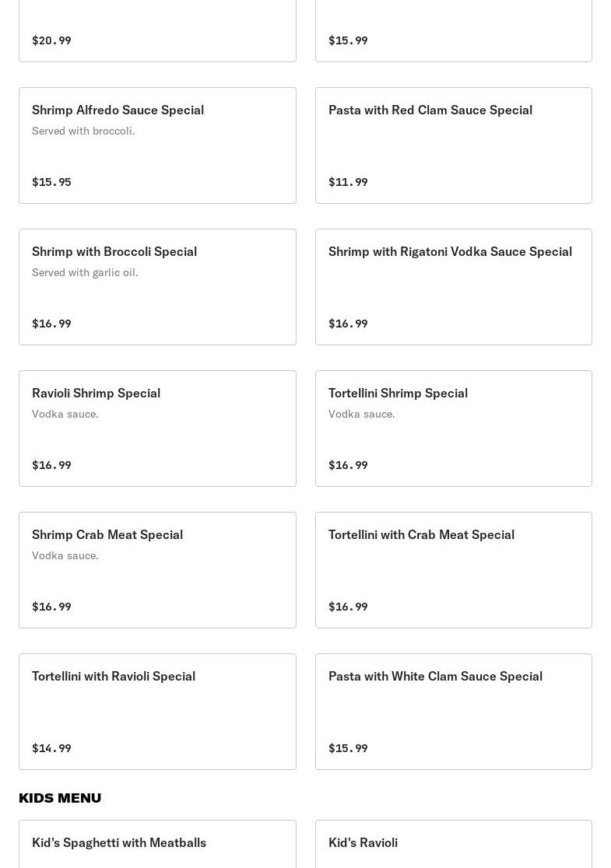The width and height of the screenshot is (611, 868).
Task: Choose Tortellini with Ravioli Special
Action: [157, 712]
